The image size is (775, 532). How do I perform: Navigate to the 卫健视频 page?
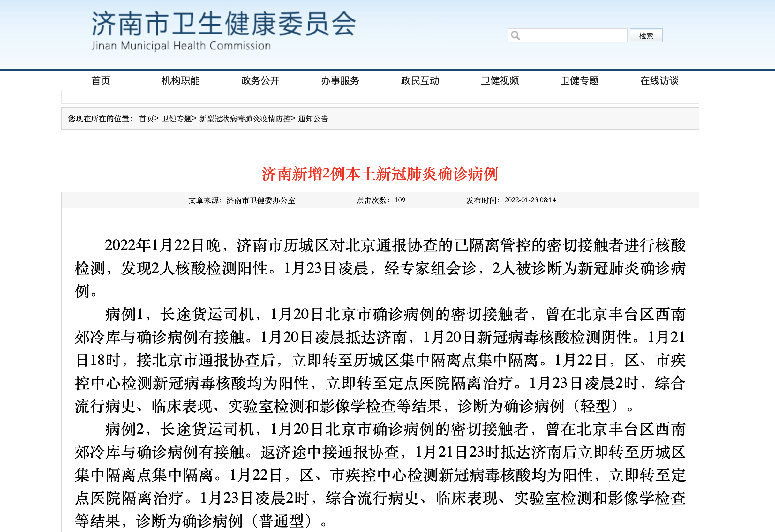[x=500, y=80]
